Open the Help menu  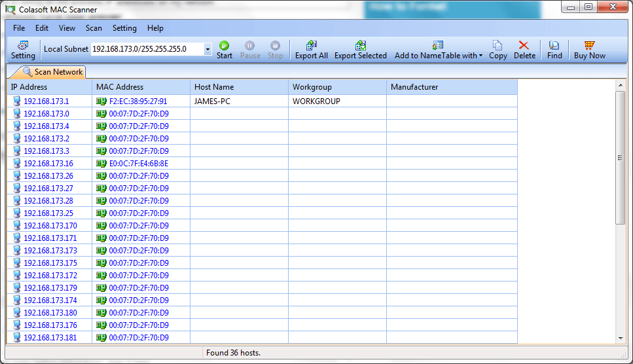click(155, 28)
